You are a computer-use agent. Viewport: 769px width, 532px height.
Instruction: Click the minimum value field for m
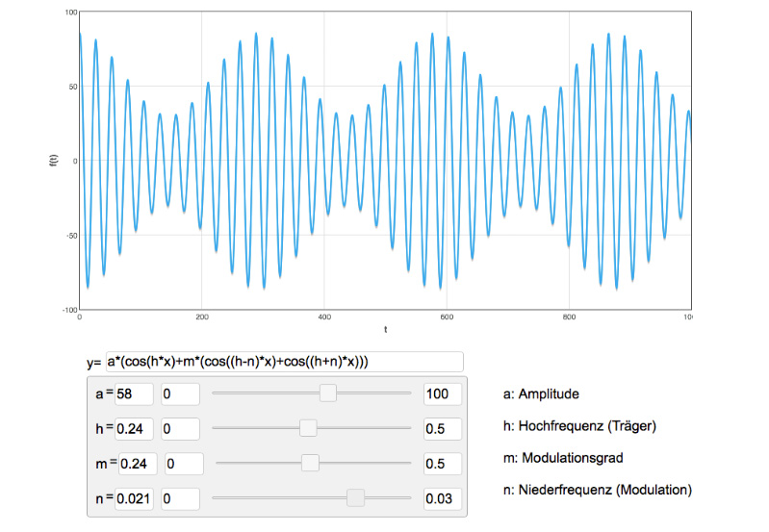tap(184, 463)
